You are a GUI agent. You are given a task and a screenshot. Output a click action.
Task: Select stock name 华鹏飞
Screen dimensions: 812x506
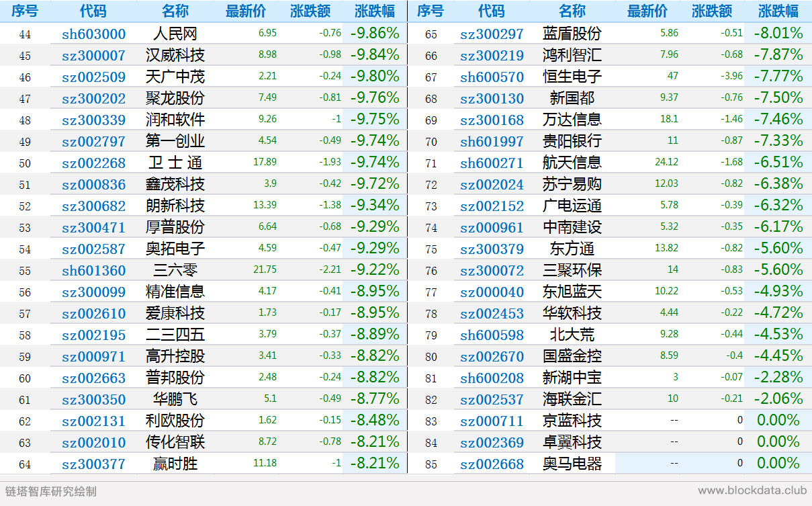175,400
